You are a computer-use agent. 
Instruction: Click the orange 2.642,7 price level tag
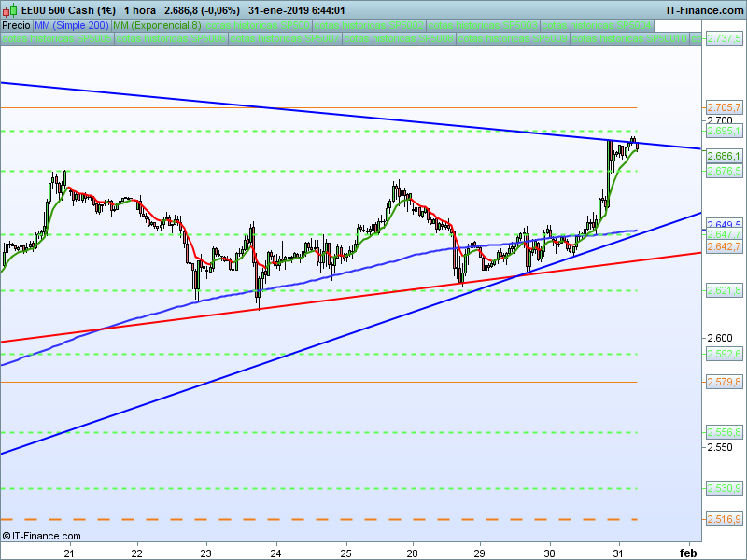[x=724, y=246]
